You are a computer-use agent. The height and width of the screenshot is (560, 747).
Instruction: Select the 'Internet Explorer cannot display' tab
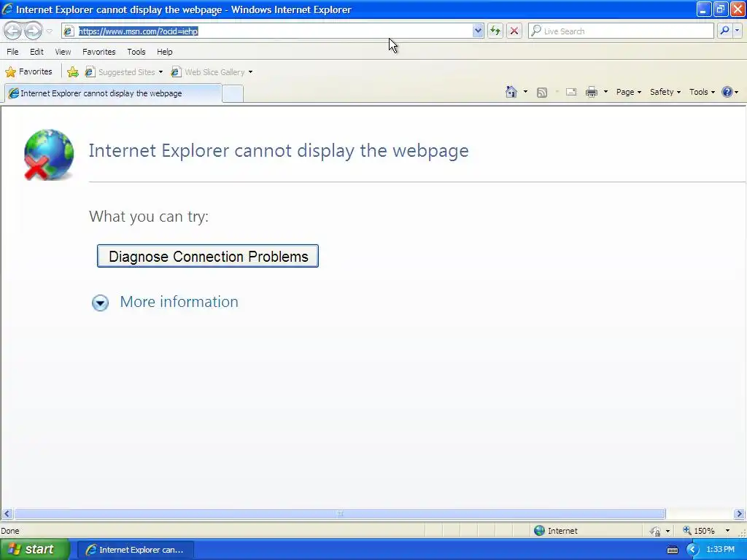113,93
